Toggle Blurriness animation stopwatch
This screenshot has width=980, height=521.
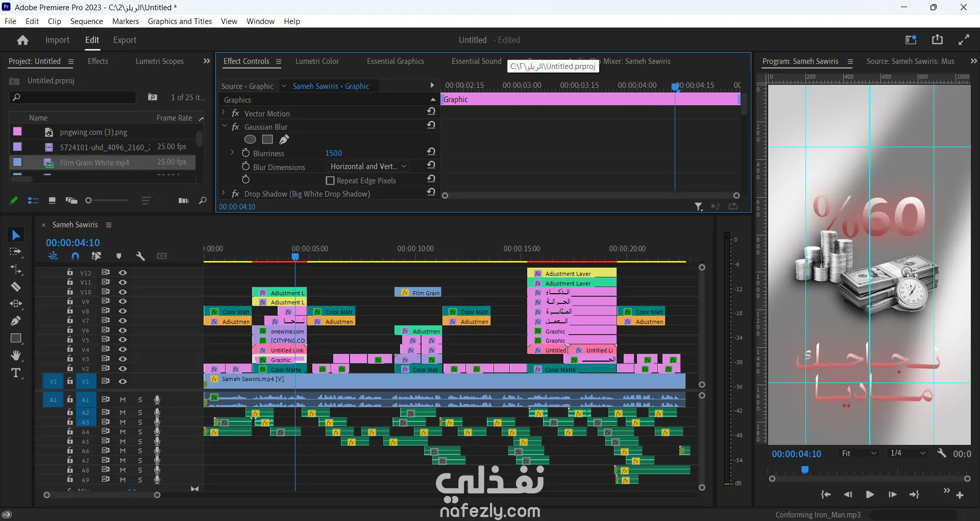pyautogui.click(x=246, y=153)
